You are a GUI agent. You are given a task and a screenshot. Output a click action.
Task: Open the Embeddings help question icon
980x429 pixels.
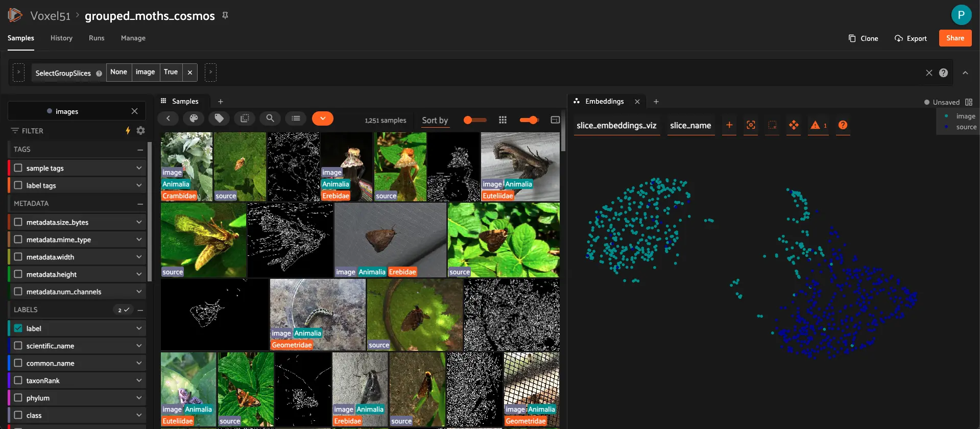click(x=843, y=125)
